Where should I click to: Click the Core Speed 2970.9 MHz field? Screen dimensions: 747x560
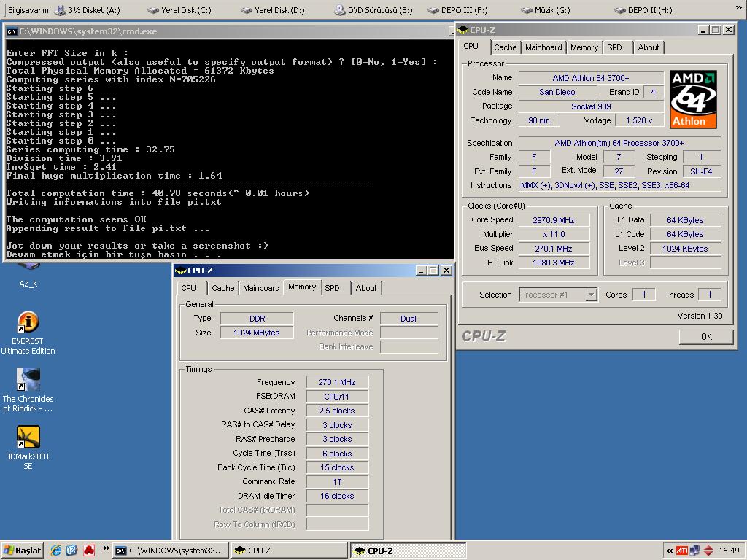click(554, 220)
